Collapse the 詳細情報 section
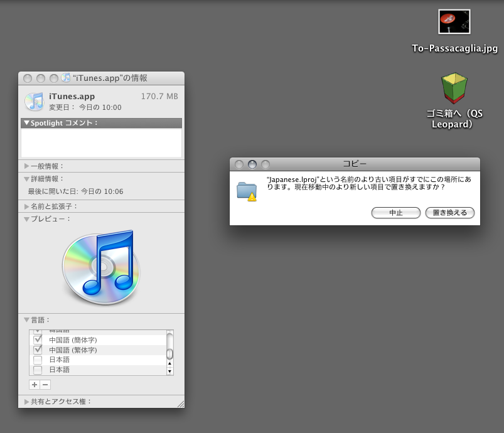 [x=27, y=179]
